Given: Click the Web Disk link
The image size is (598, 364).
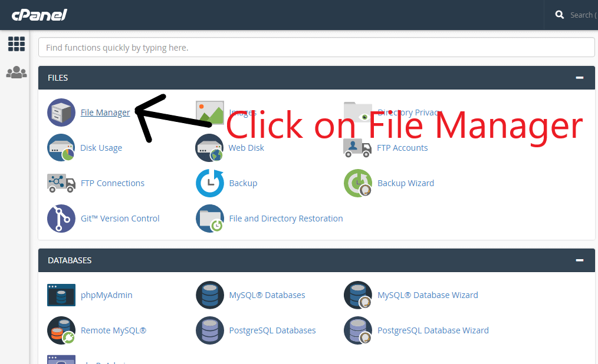Looking at the screenshot, I should tap(247, 148).
